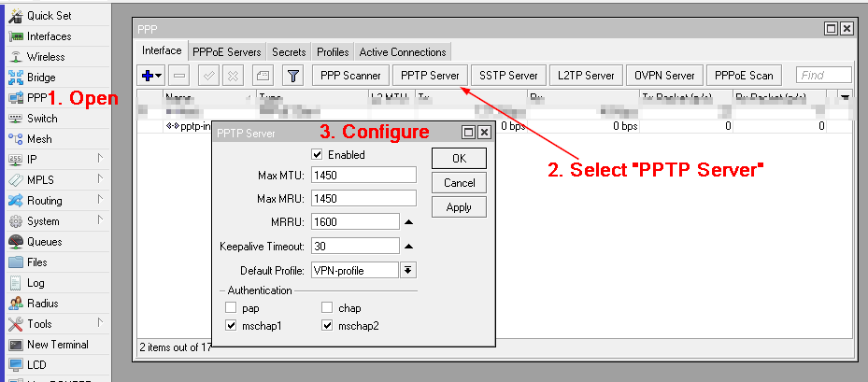Click the L2TP Server button
This screenshot has width=868, height=382.
pos(586,76)
